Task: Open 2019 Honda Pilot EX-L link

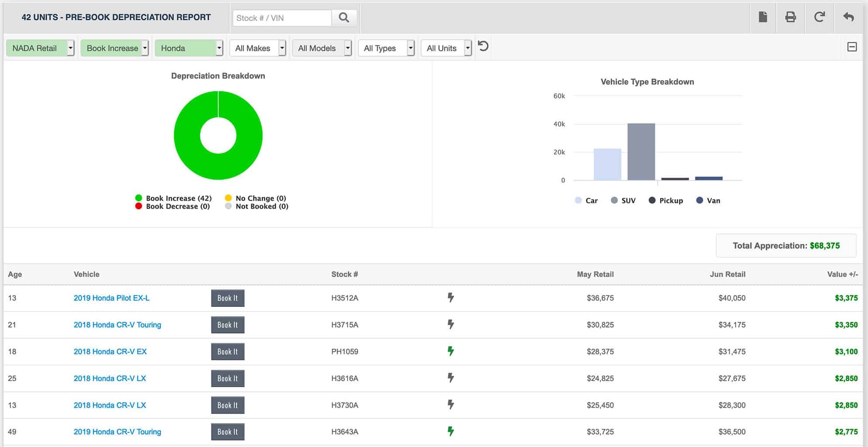Action: point(111,298)
